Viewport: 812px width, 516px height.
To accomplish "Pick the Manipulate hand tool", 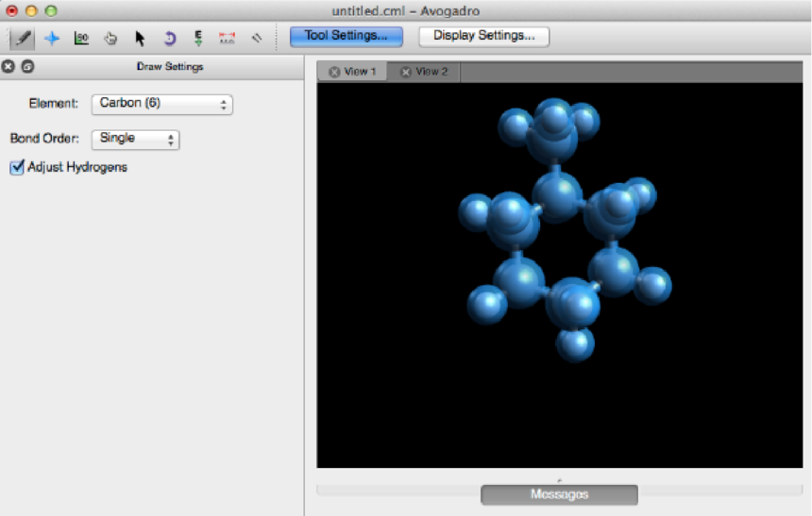I will (110, 38).
